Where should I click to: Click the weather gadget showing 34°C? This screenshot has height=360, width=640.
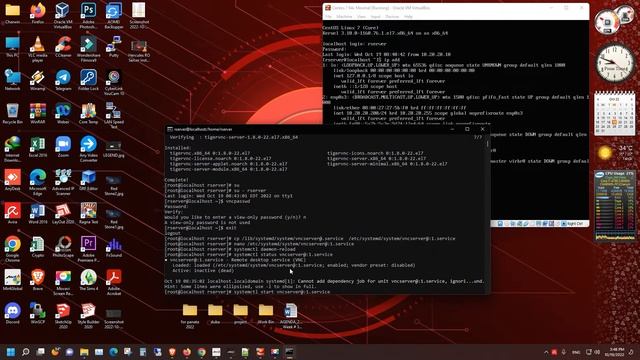614,153
